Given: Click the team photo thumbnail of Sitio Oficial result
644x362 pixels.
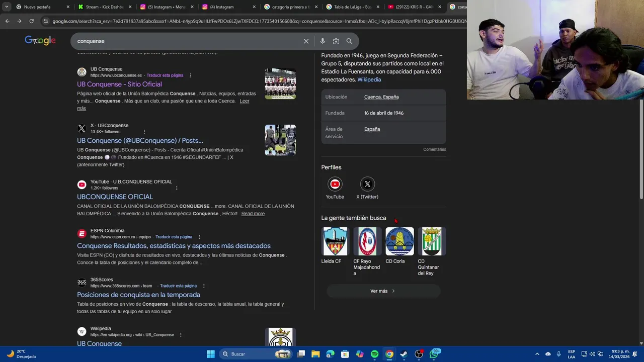Looking at the screenshot, I should coord(280,83).
